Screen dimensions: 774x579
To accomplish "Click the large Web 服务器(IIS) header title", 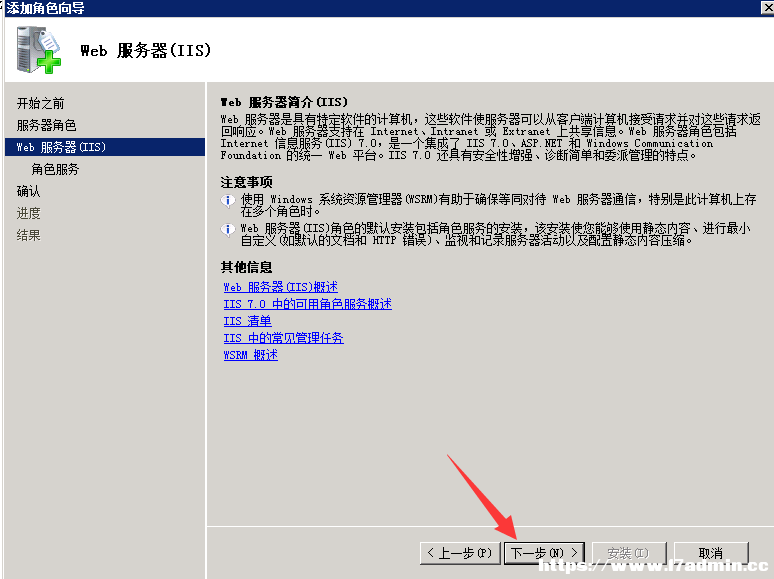I will [146, 50].
